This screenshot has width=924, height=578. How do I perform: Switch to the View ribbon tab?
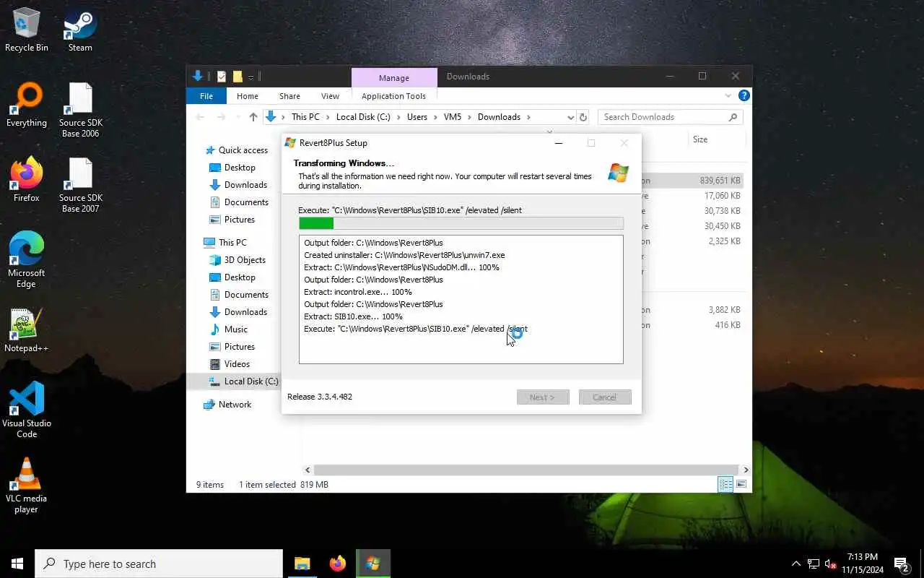330,96
